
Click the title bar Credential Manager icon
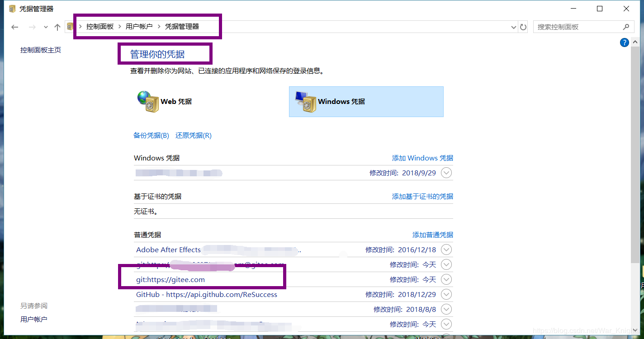coord(12,9)
